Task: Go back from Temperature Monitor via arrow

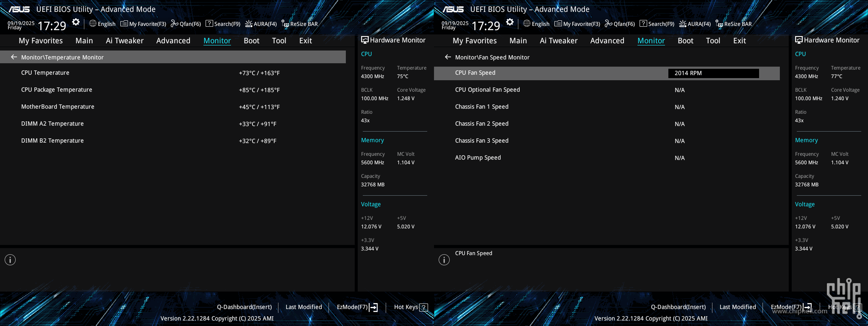Action: [14, 57]
